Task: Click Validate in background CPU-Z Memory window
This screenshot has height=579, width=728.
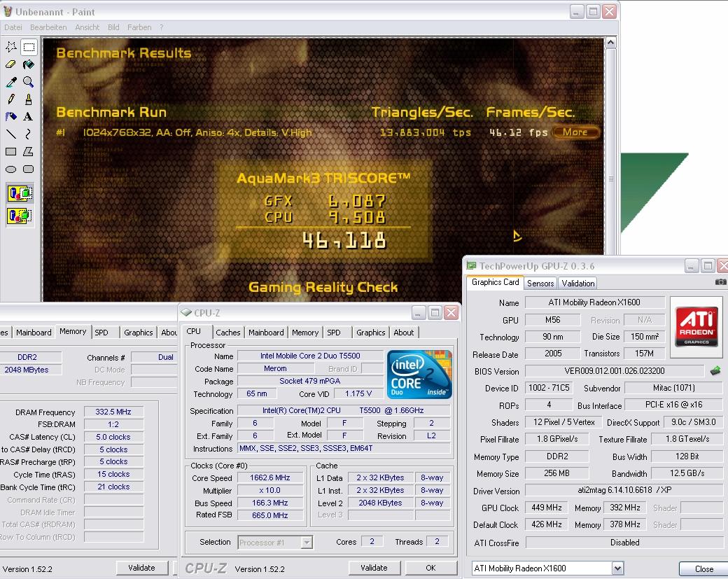Action: coord(141,567)
